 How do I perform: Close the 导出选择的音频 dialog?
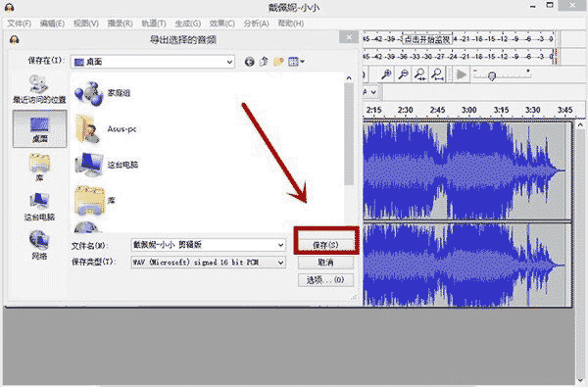coord(348,37)
